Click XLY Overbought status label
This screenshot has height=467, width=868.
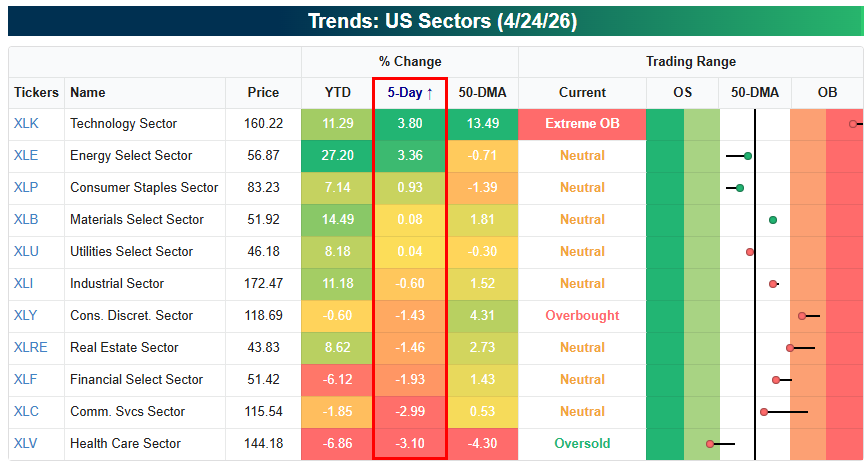click(x=582, y=316)
